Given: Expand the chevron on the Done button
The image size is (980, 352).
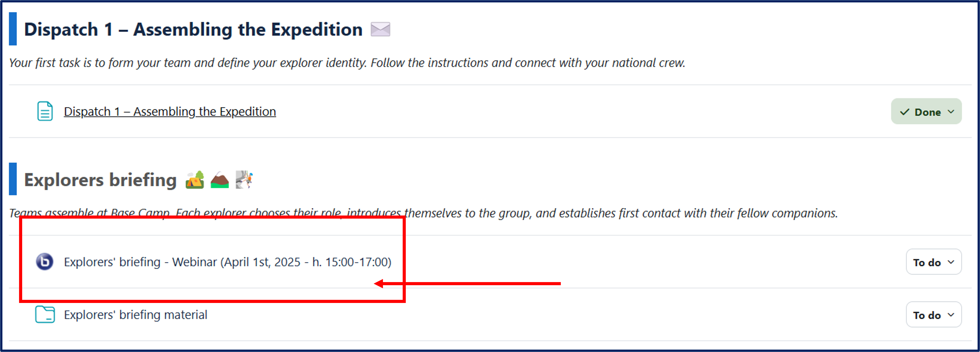Looking at the screenshot, I should click(x=951, y=112).
